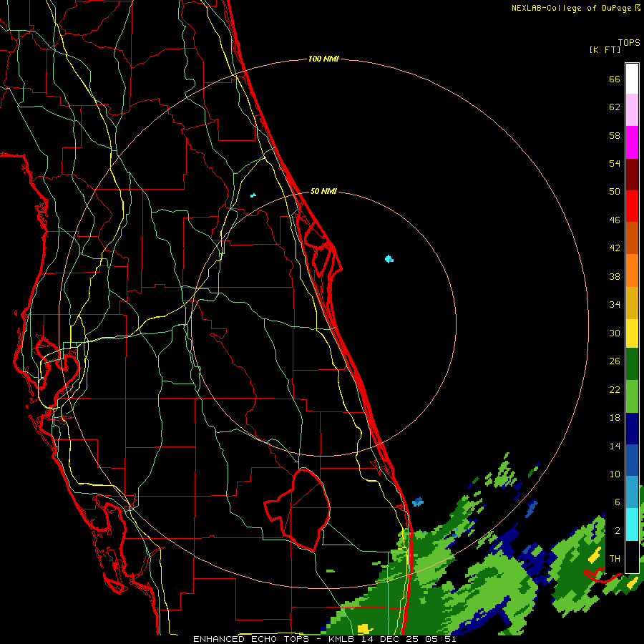Click the bright red legend color block
This screenshot has height=644, width=644.
point(632,206)
